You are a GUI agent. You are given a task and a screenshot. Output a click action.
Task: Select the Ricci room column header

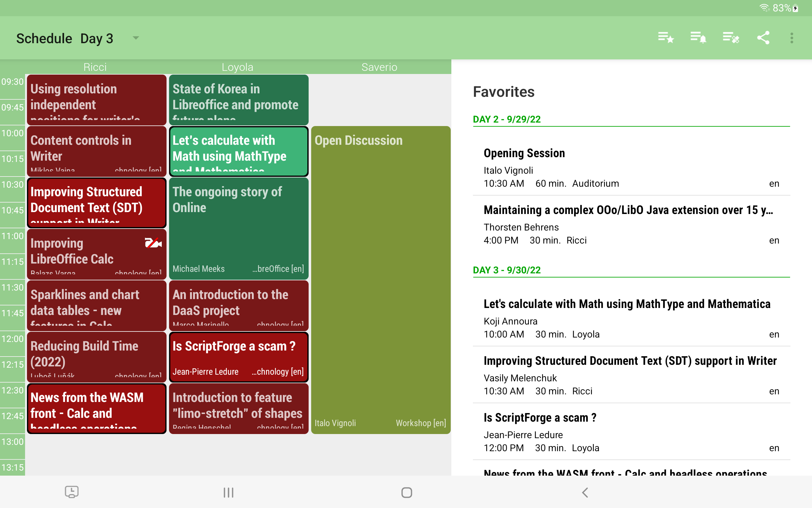95,67
